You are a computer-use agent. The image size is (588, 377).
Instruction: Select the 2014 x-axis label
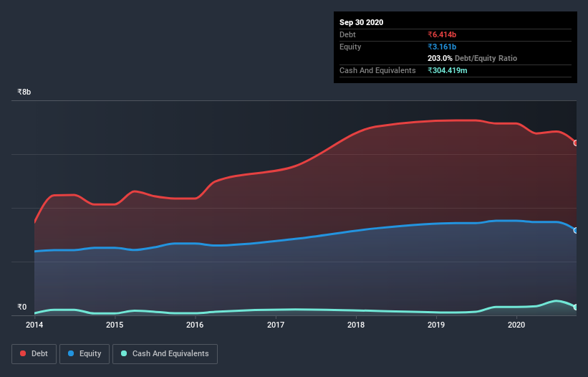tap(34, 325)
